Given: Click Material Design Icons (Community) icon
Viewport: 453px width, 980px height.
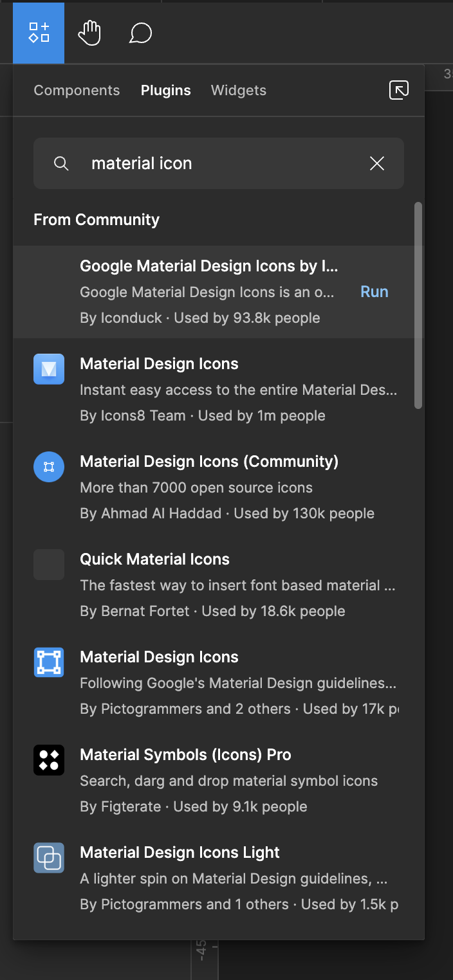Looking at the screenshot, I should pyautogui.click(x=49, y=467).
